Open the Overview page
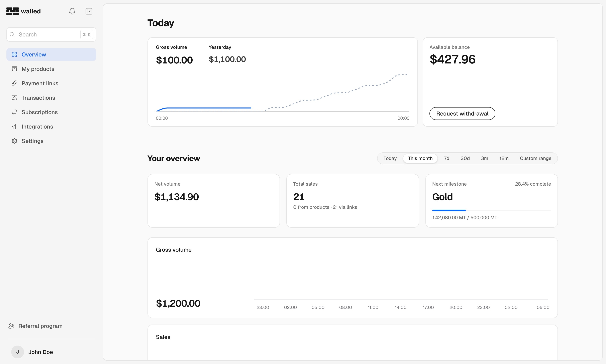This screenshot has height=364, width=606. [x=51, y=54]
